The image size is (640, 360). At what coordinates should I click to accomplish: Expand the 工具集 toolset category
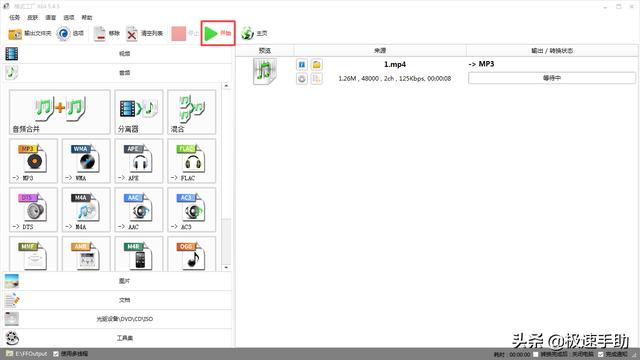tap(118, 338)
